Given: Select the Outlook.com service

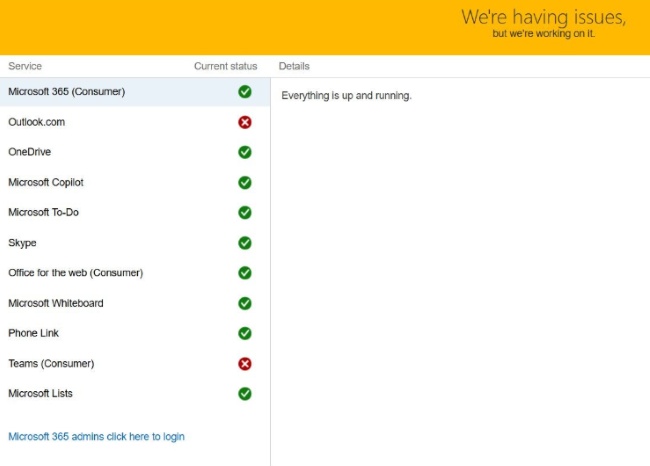Looking at the screenshot, I should click(x=37, y=122).
